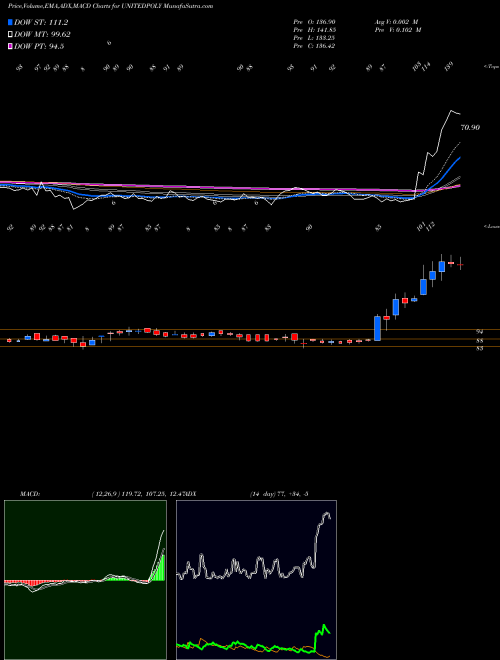Viewport: 500px width, 660px height.
Task: Click the 94 resistance level label
Action: point(479,332)
